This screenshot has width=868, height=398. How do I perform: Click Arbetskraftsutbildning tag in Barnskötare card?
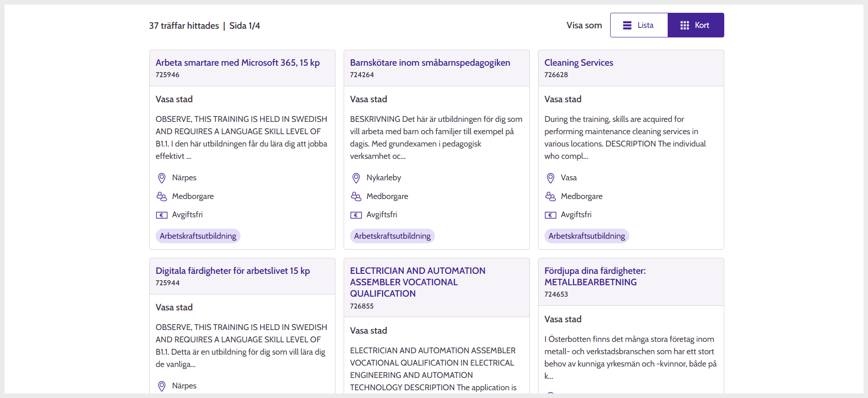pyautogui.click(x=392, y=236)
